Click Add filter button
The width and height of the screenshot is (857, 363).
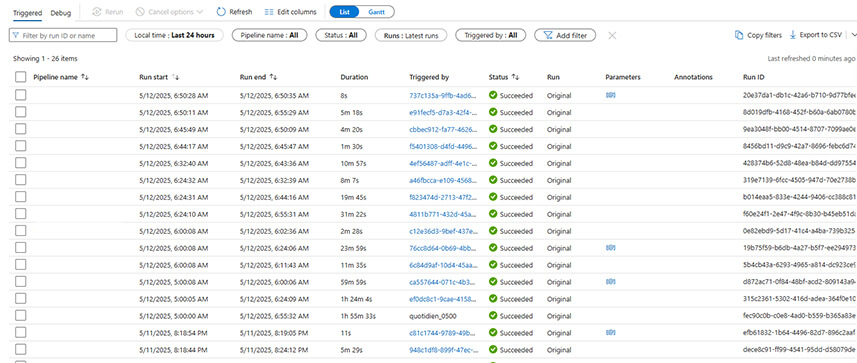565,35
